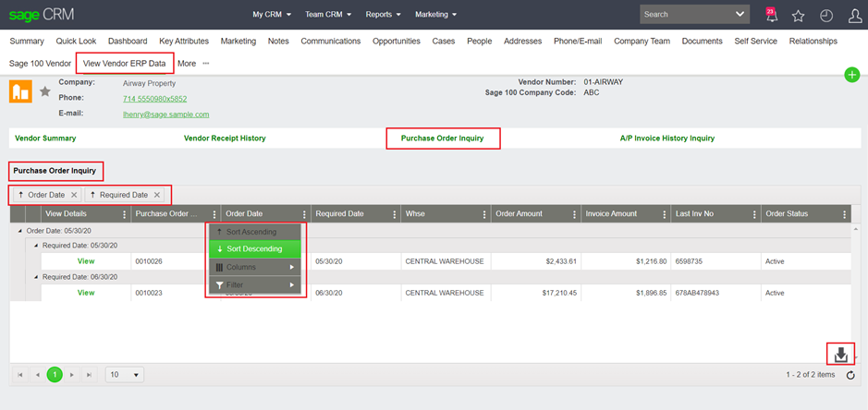Expand the Marketing top menu

436,15
